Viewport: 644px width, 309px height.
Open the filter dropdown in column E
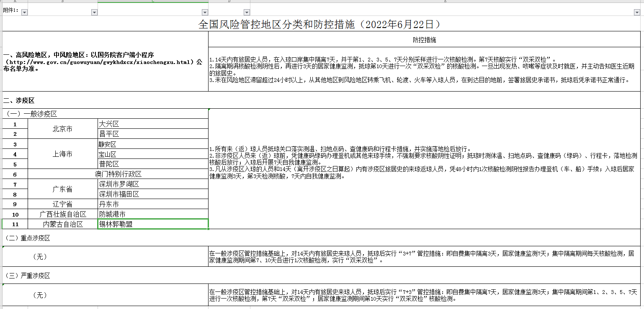click(x=637, y=13)
